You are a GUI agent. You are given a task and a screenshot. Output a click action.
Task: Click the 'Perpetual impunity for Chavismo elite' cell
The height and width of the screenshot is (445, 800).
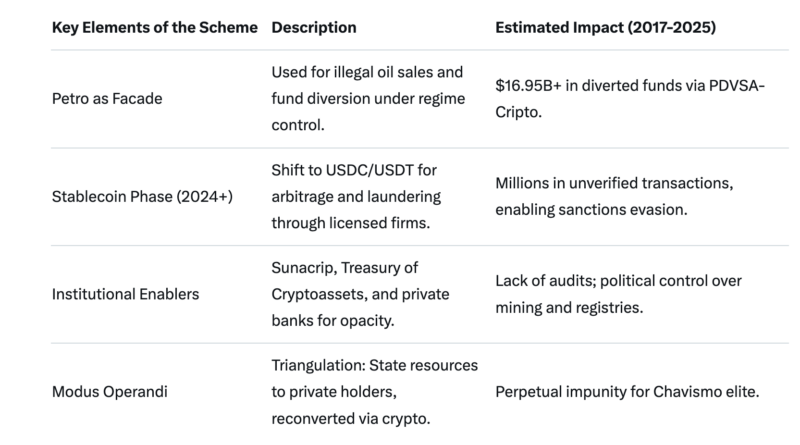coord(627,391)
